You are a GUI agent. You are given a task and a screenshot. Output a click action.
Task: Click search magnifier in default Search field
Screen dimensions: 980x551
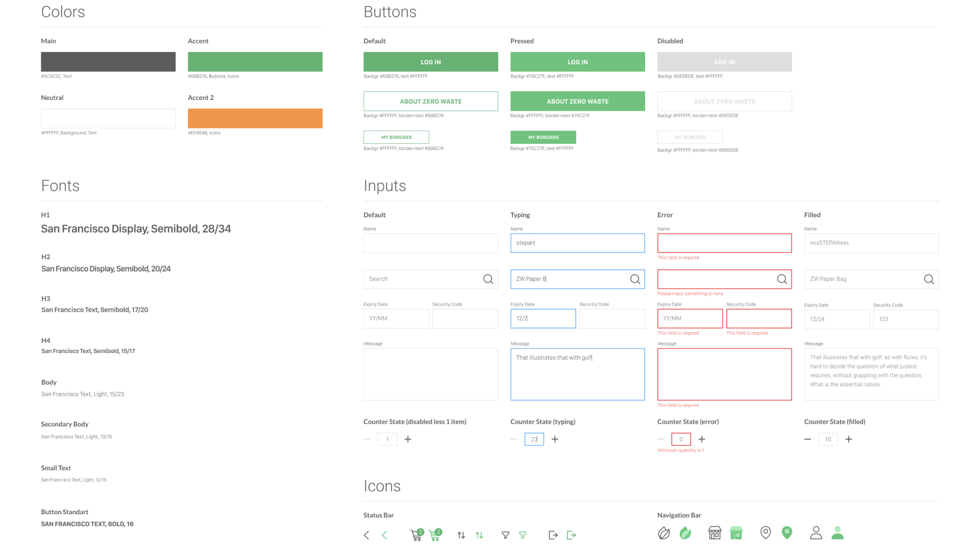488,279
